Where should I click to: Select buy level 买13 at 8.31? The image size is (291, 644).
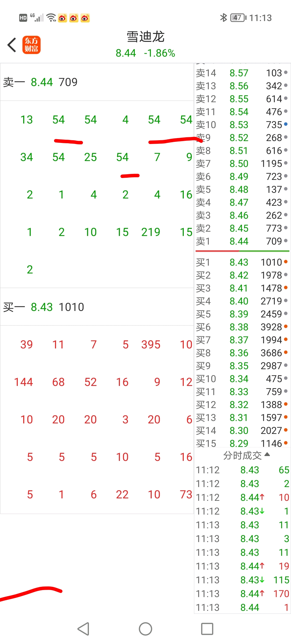242,417
